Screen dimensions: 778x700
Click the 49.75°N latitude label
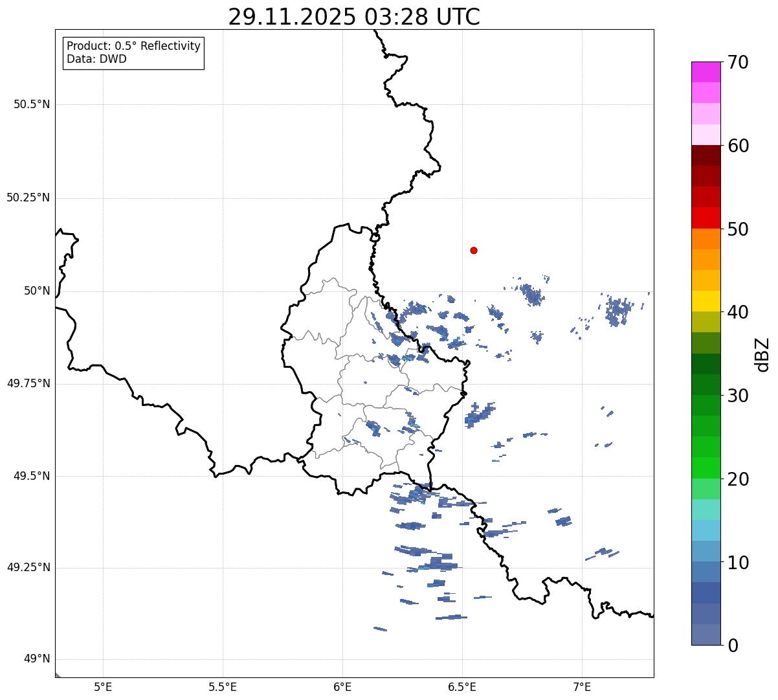coord(28,383)
